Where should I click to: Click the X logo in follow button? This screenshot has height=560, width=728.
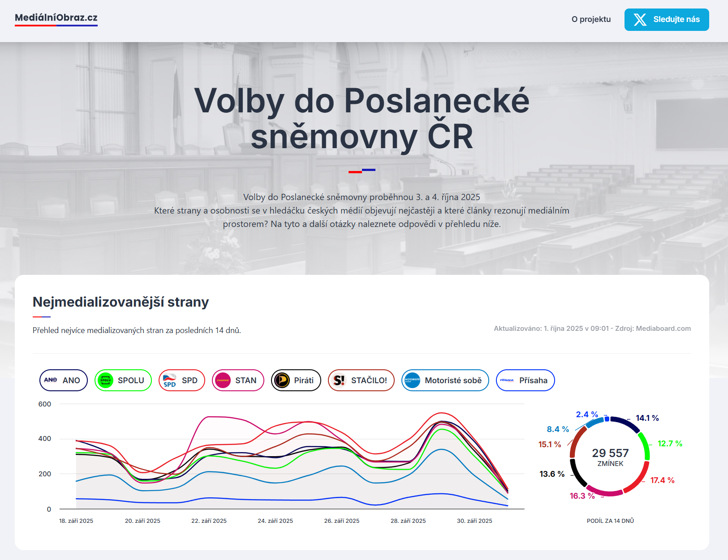640,20
